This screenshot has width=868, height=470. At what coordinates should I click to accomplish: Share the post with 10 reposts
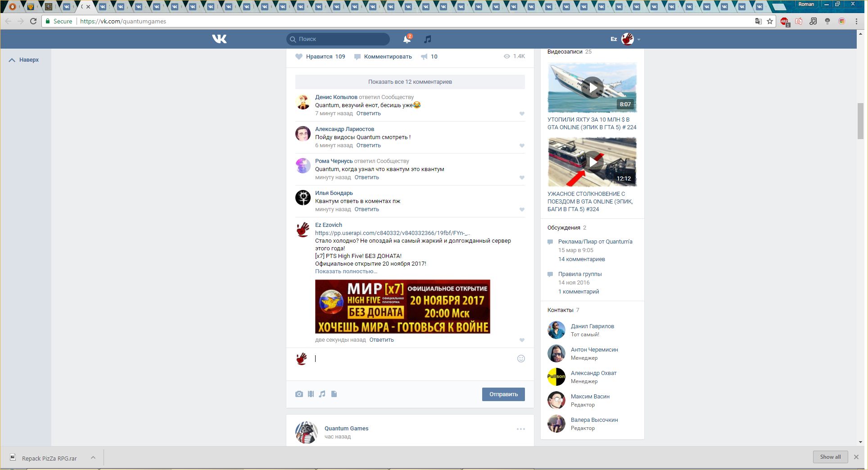(x=429, y=57)
